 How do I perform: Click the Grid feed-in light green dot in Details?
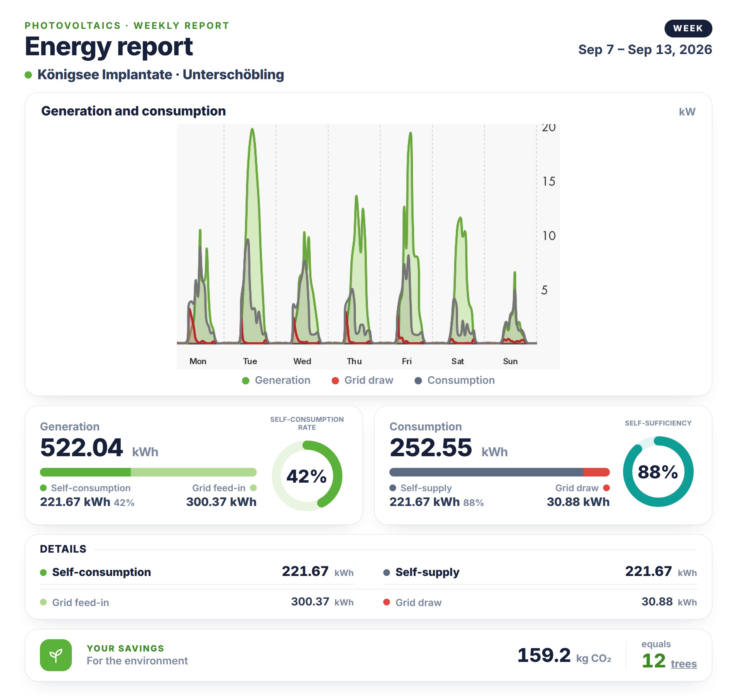[43, 602]
